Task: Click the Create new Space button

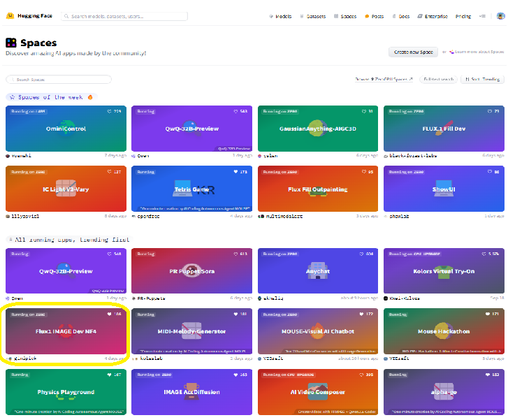Action: tap(414, 52)
